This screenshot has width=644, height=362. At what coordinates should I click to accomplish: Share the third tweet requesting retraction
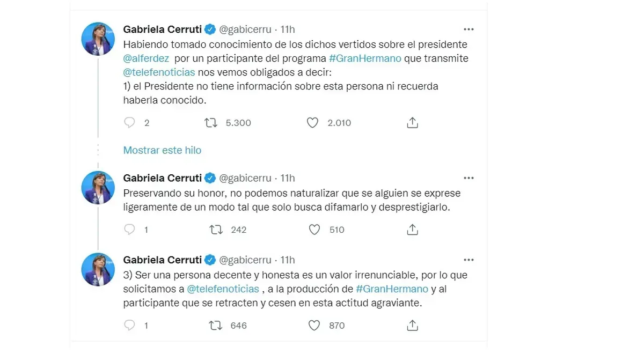pyautogui.click(x=412, y=325)
